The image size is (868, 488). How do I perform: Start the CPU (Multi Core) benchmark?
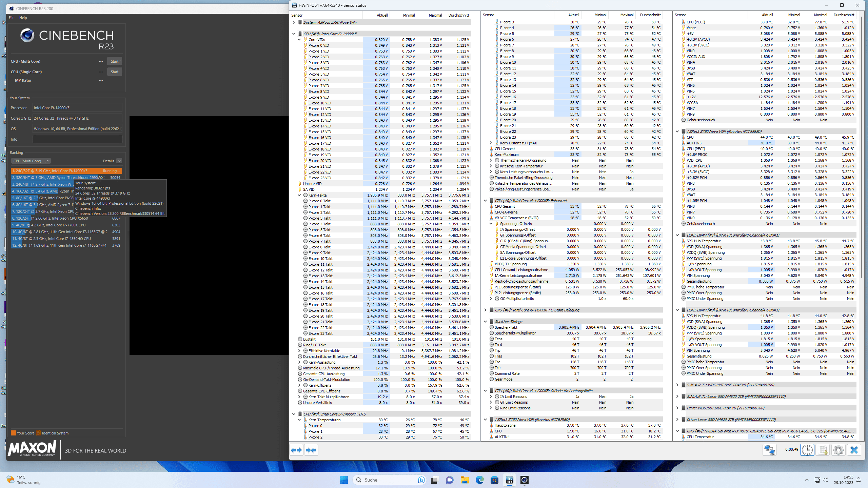tap(115, 61)
